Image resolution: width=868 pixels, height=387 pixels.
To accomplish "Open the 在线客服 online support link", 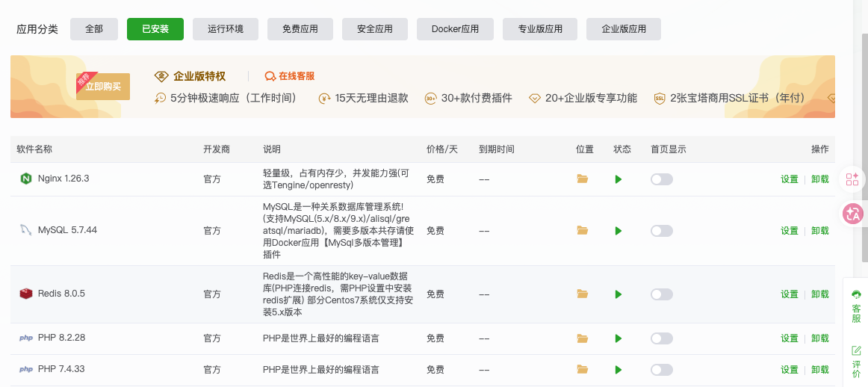I will (290, 76).
